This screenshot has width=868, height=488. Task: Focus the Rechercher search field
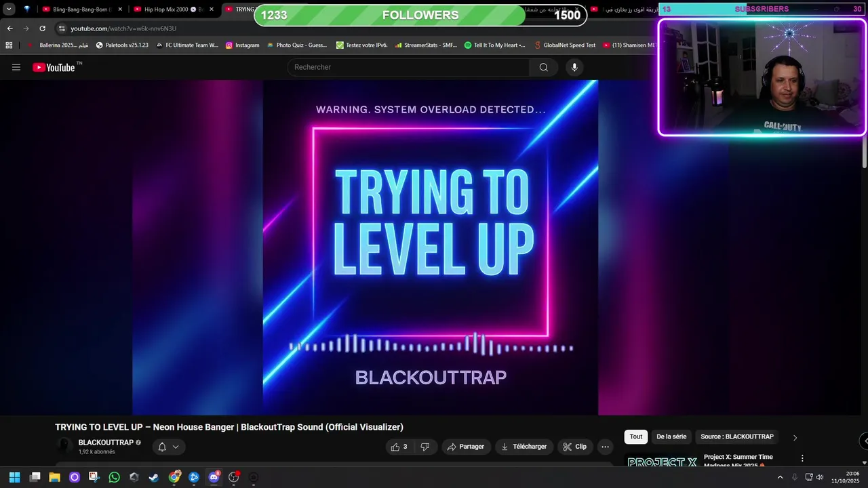point(410,67)
